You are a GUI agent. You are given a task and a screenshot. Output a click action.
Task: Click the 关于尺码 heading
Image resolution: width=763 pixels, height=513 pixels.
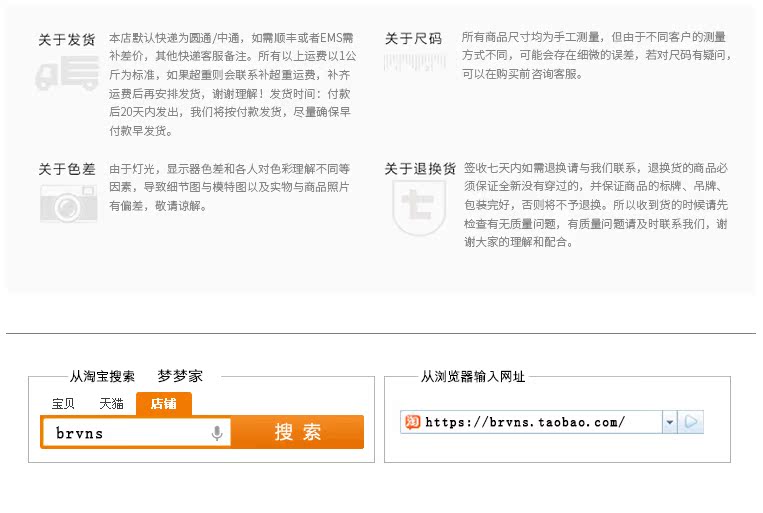point(413,39)
